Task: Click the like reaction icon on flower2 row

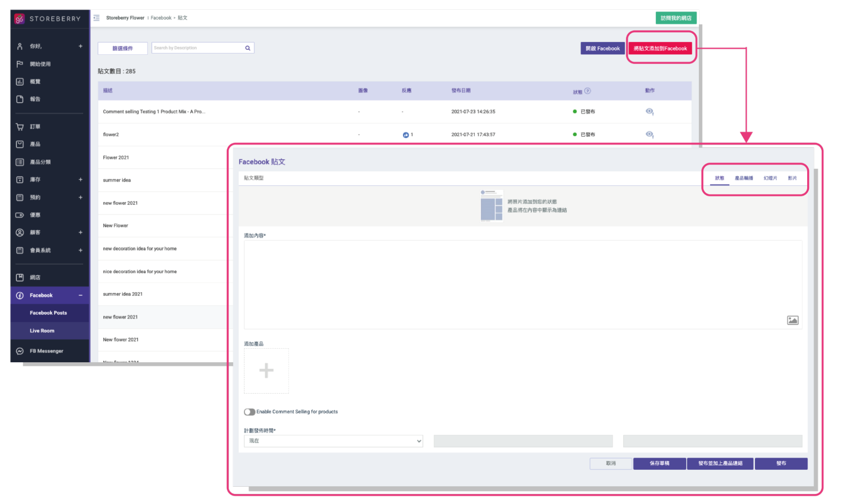Action: 406,135
